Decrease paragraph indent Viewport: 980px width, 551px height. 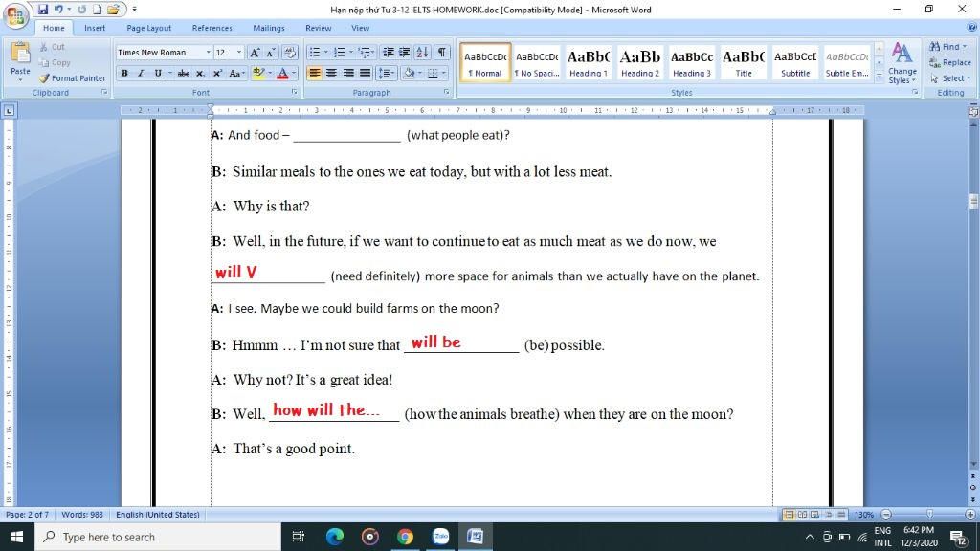click(389, 53)
